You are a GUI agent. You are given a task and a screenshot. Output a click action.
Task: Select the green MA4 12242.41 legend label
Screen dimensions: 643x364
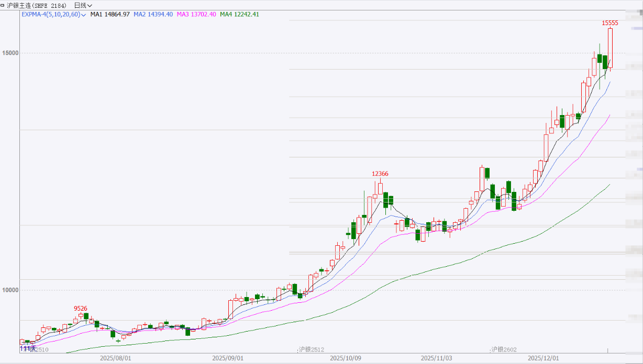tap(239, 14)
